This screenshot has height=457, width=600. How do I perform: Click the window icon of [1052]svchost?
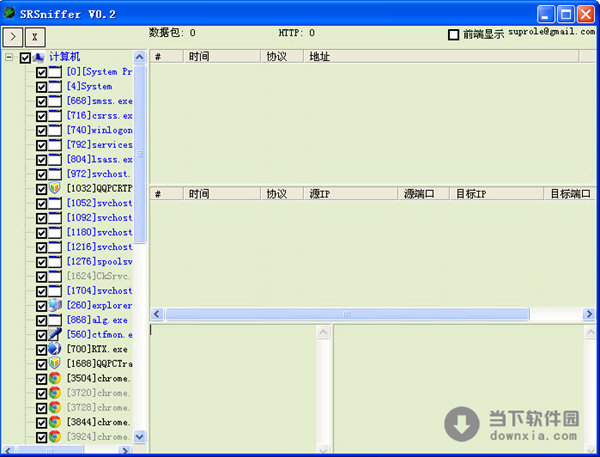click(55, 203)
